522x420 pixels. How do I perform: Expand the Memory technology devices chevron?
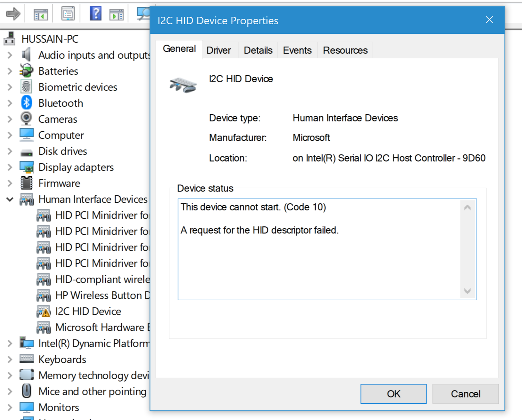(x=10, y=376)
